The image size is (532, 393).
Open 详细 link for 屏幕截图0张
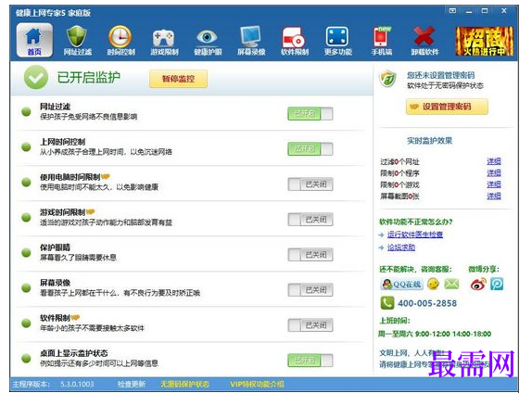pos(494,196)
